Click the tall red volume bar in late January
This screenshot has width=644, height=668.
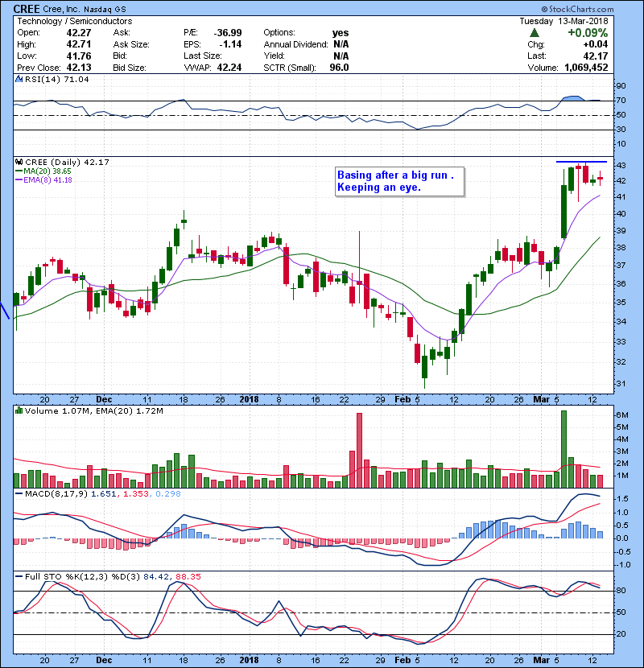pyautogui.click(x=359, y=451)
